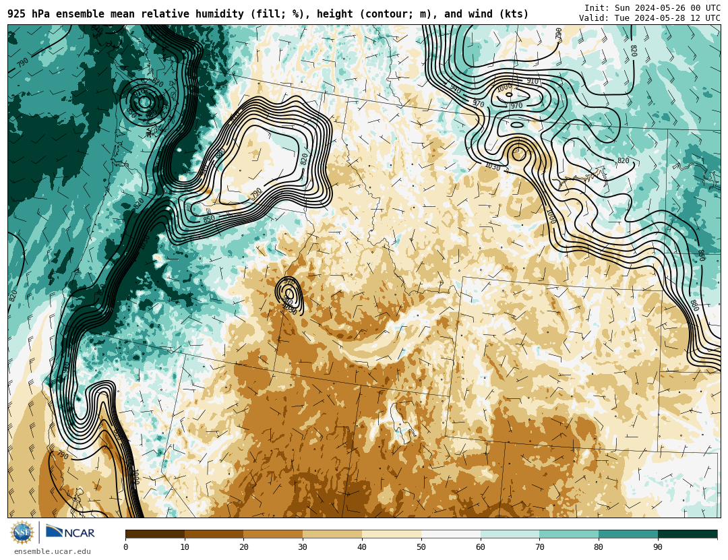Click the 60-70 light teal swatch
This screenshot has width=728, height=560.
pos(510,534)
